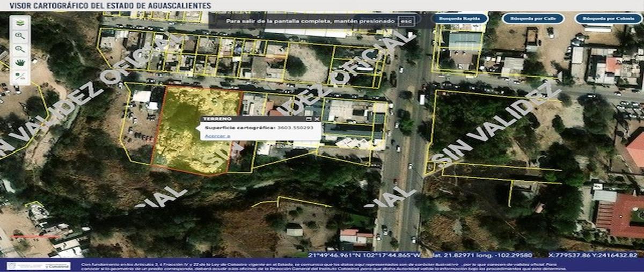The width and height of the screenshot is (644, 272).
Task: Click the Visor Cartográfico page title
Action: [106, 5]
